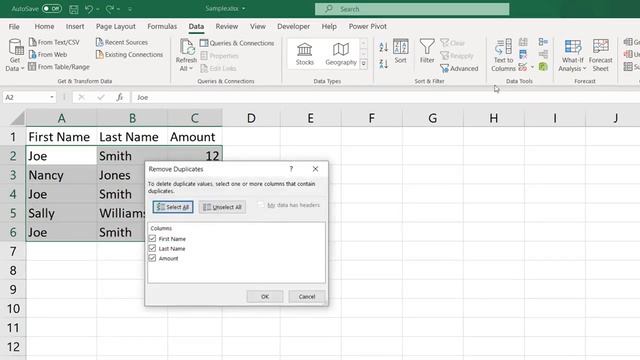Click the Save icon in the title bar
640x360 pixels.
tap(73, 9)
